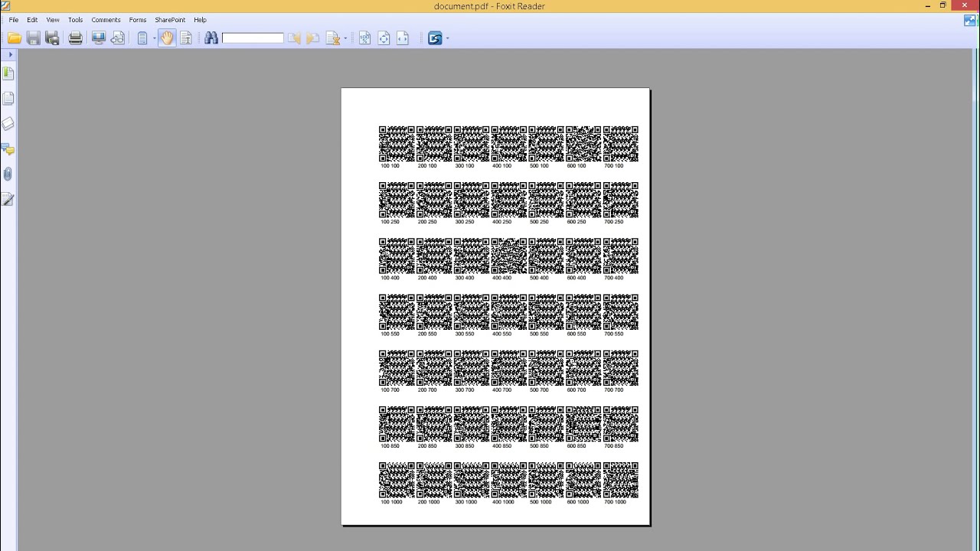Click the binoculars search icon
This screenshot has height=551, width=980.
pos(211,38)
